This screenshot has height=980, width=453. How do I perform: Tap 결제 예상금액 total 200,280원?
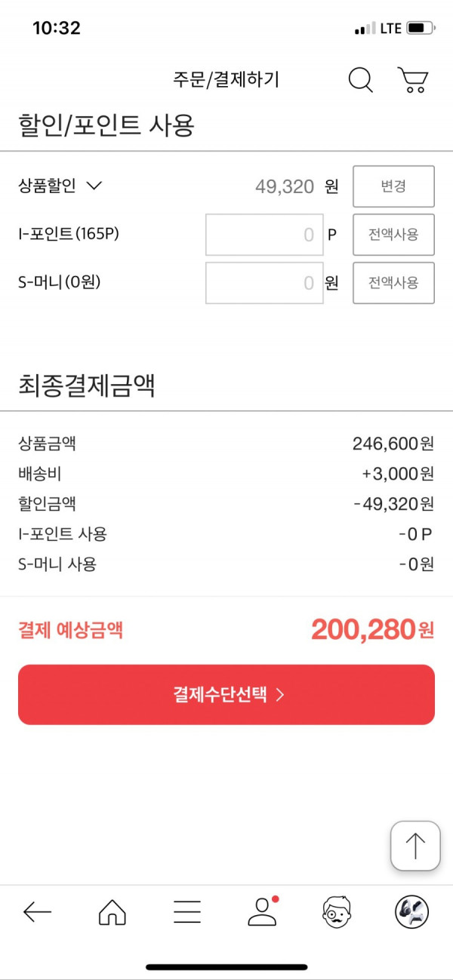click(372, 629)
